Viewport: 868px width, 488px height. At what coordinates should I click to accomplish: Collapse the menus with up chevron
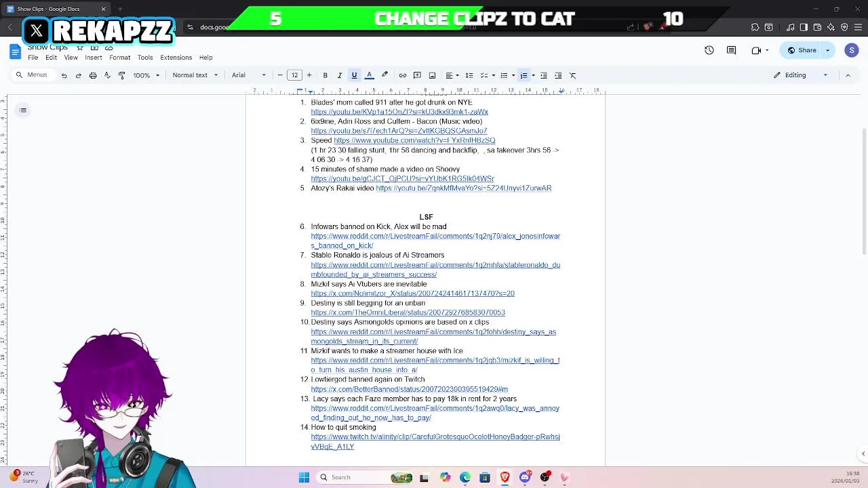(x=848, y=75)
